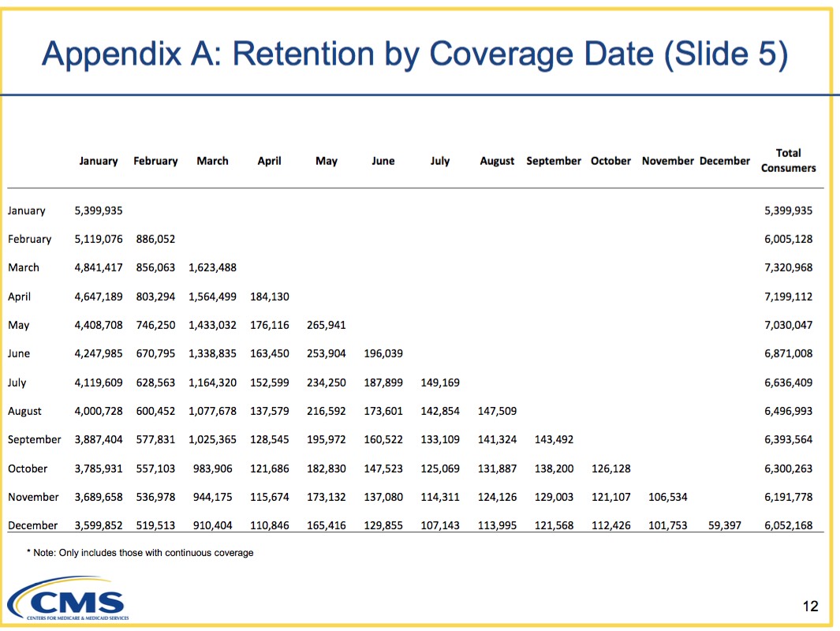Click the value 3,887,404
The height and width of the screenshot is (631, 840).
(x=99, y=440)
